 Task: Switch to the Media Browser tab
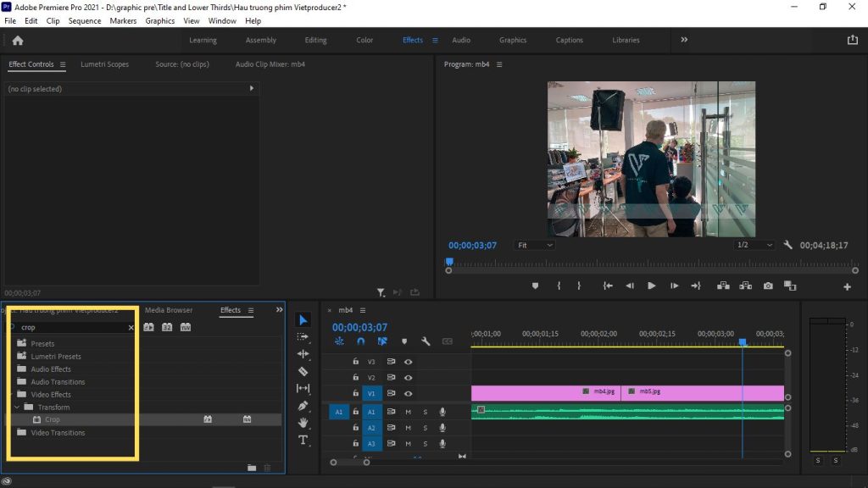169,309
